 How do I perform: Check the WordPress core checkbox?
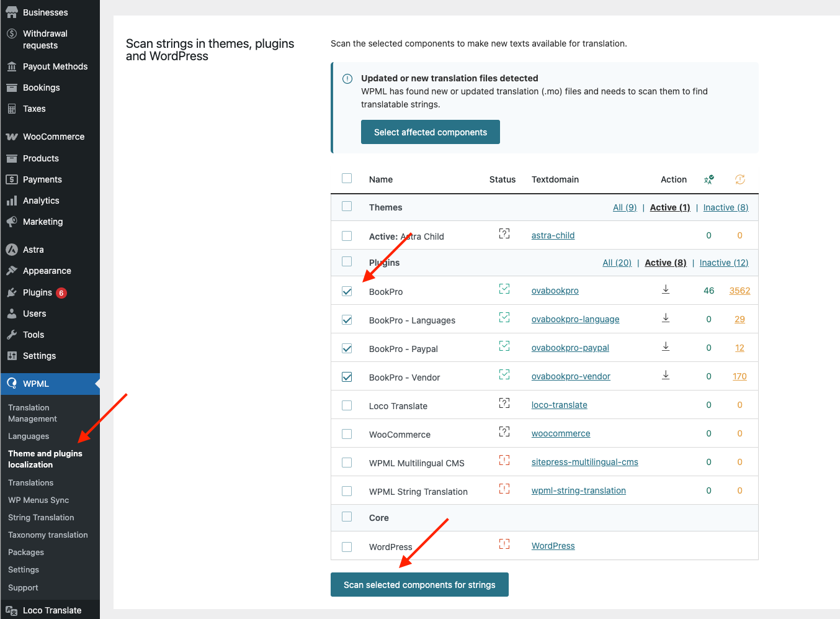[347, 547]
